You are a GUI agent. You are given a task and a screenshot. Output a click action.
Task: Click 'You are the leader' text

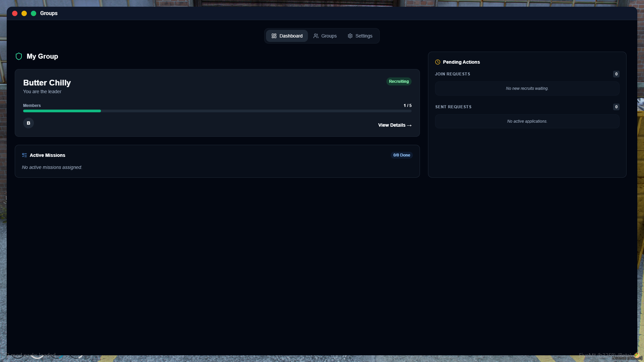42,92
